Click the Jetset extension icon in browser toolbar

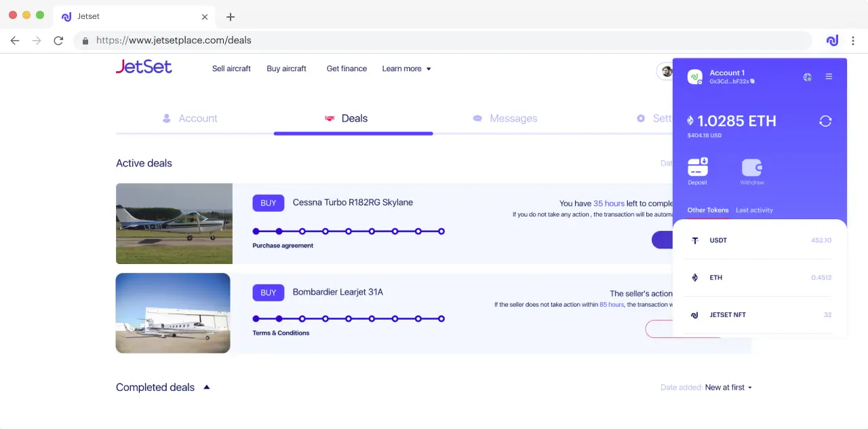[x=832, y=41]
